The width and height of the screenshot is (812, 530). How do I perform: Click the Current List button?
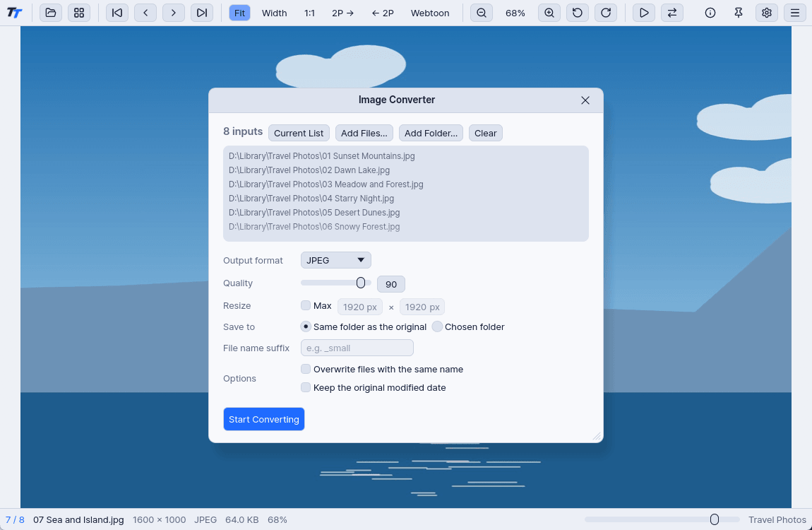click(299, 133)
